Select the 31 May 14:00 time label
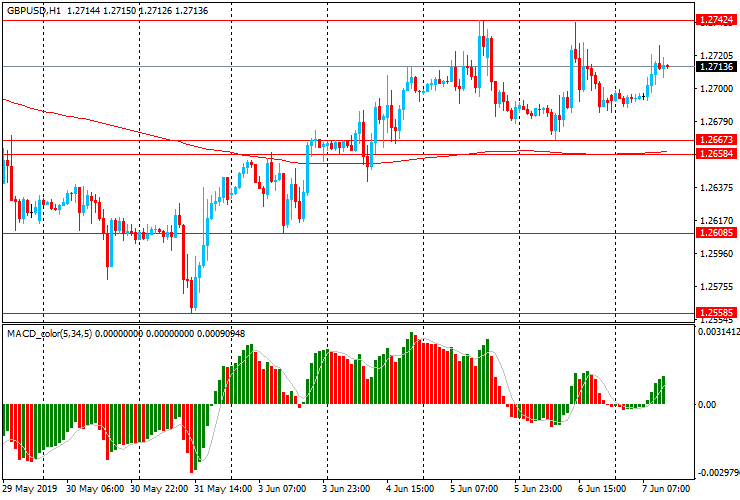 pyautogui.click(x=222, y=490)
